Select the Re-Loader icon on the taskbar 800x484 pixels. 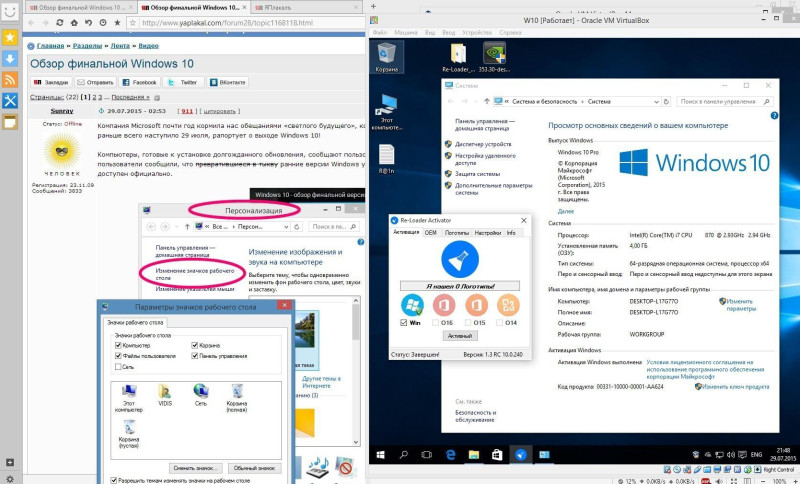520,455
